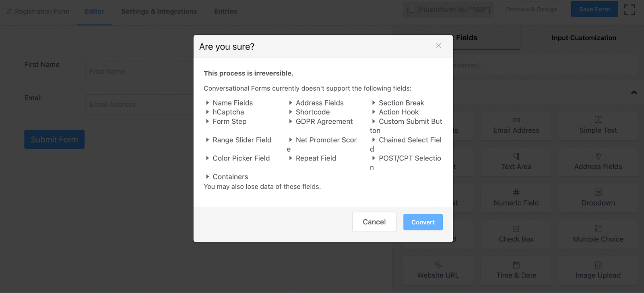The width and height of the screenshot is (644, 293).
Task: Click the Website URL link icon
Action: click(438, 265)
